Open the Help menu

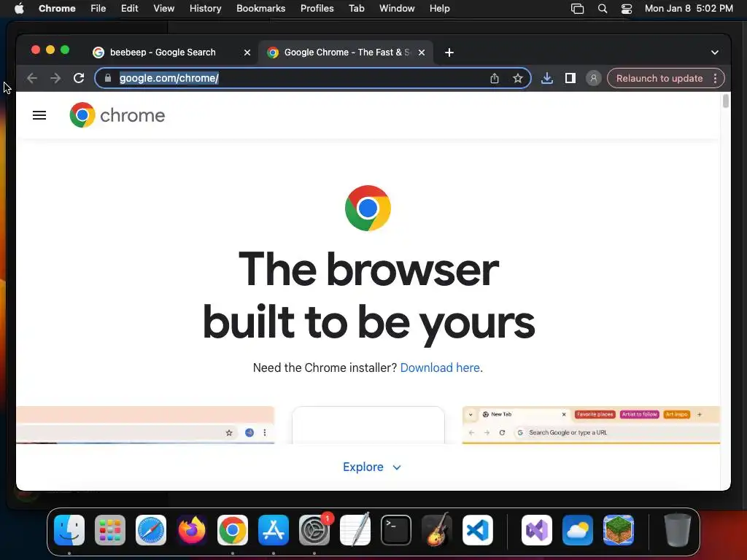pos(440,9)
